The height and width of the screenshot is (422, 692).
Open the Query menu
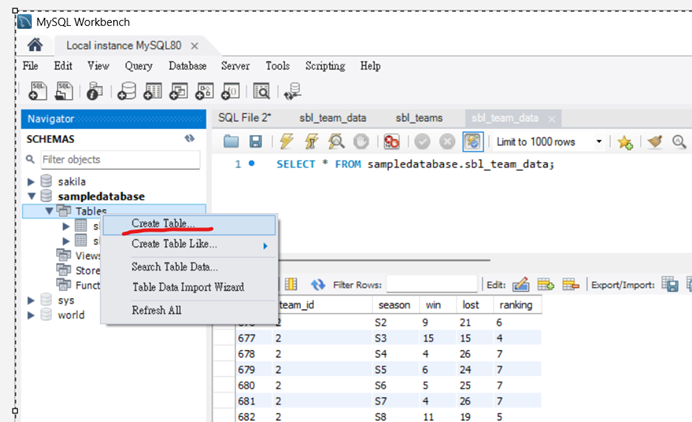coord(139,66)
